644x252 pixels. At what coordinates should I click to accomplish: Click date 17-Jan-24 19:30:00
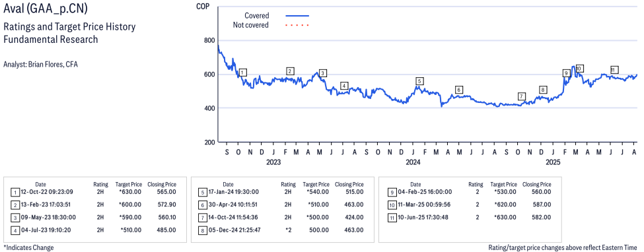click(x=233, y=192)
